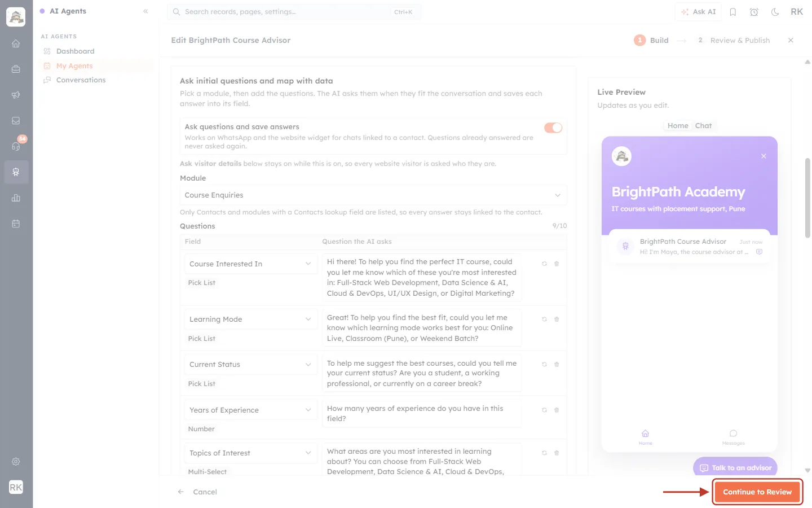The width and height of the screenshot is (812, 508).
Task: Switch to dark mode moon icon
Action: (x=775, y=12)
